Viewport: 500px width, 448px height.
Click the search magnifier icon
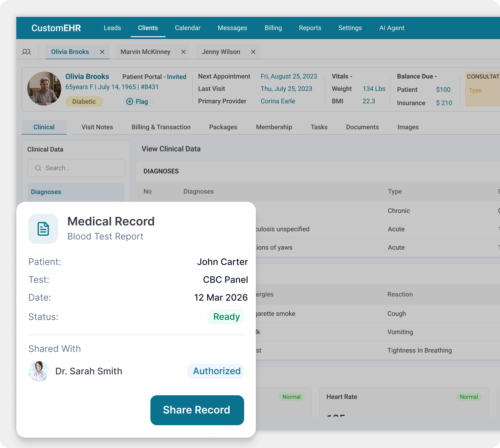pos(38,168)
